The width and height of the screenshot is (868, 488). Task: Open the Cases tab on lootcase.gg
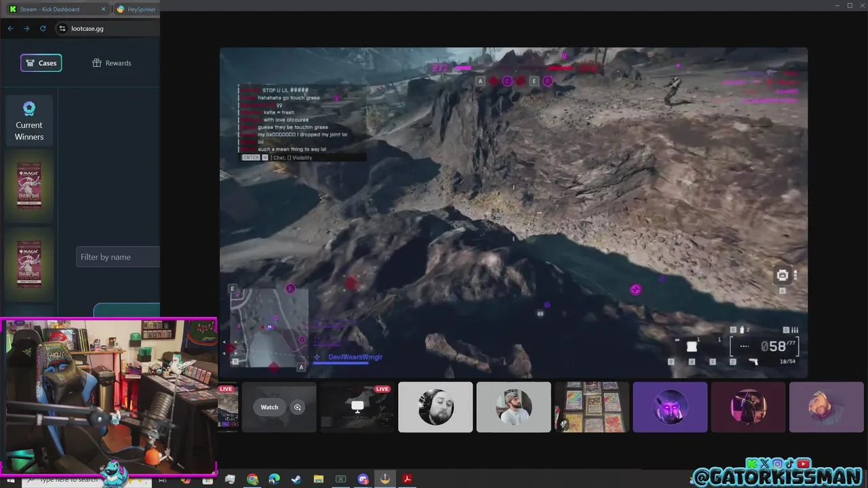pos(41,63)
